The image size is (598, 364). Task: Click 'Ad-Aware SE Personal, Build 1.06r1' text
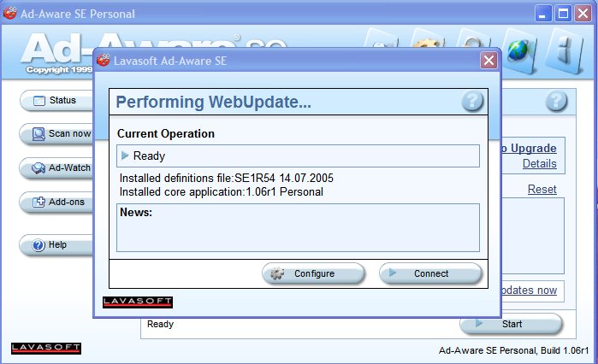click(513, 350)
